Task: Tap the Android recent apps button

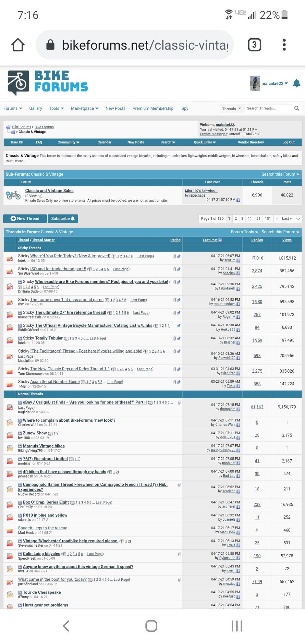Action: pyautogui.click(x=237, y=626)
